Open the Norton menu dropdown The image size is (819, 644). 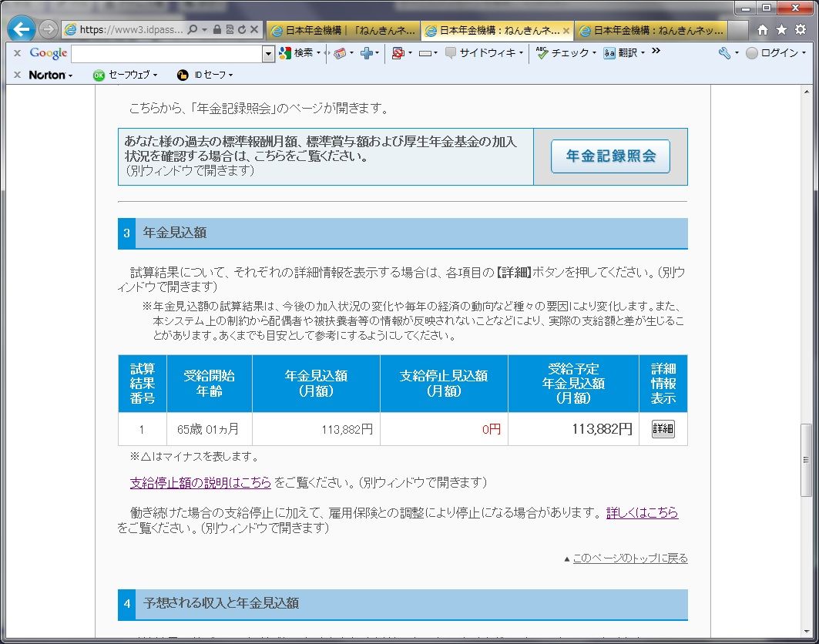point(51,75)
